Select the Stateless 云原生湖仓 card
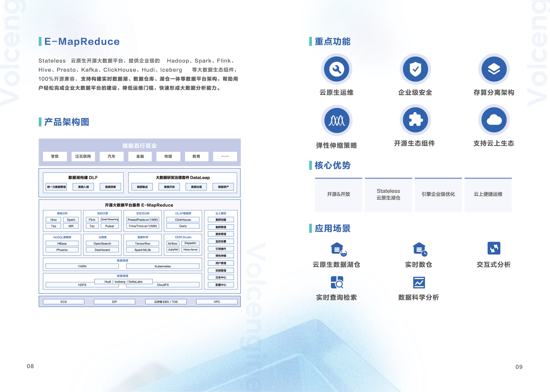Viewport: 550px width, 392px height. pyautogui.click(x=388, y=194)
